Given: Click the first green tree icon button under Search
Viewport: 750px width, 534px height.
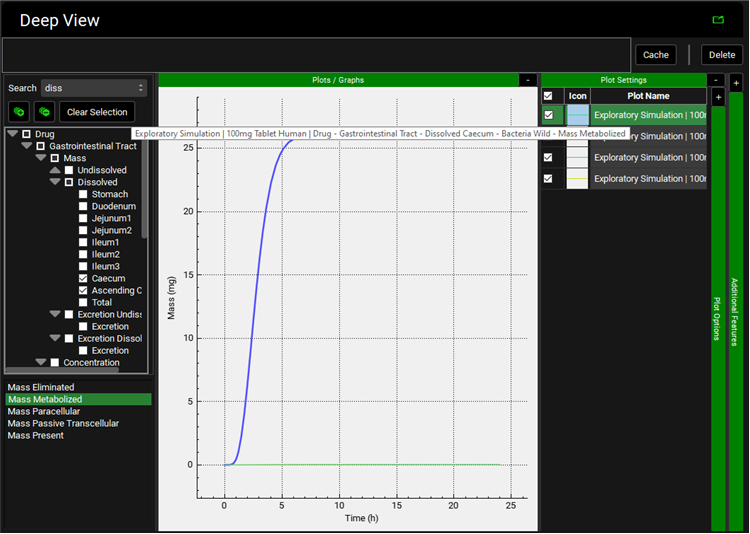Looking at the screenshot, I should click(x=18, y=112).
